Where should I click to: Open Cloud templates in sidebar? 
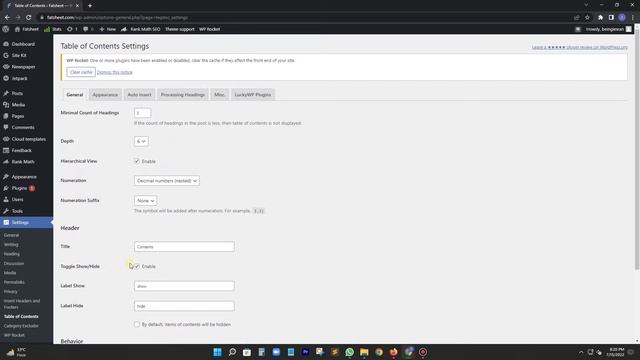click(29, 139)
